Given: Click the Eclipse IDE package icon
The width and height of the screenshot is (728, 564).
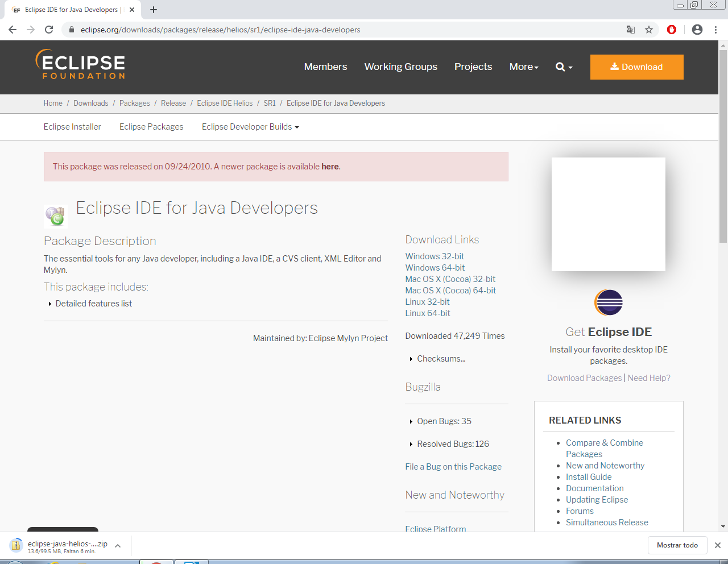Looking at the screenshot, I should click(x=56, y=216).
